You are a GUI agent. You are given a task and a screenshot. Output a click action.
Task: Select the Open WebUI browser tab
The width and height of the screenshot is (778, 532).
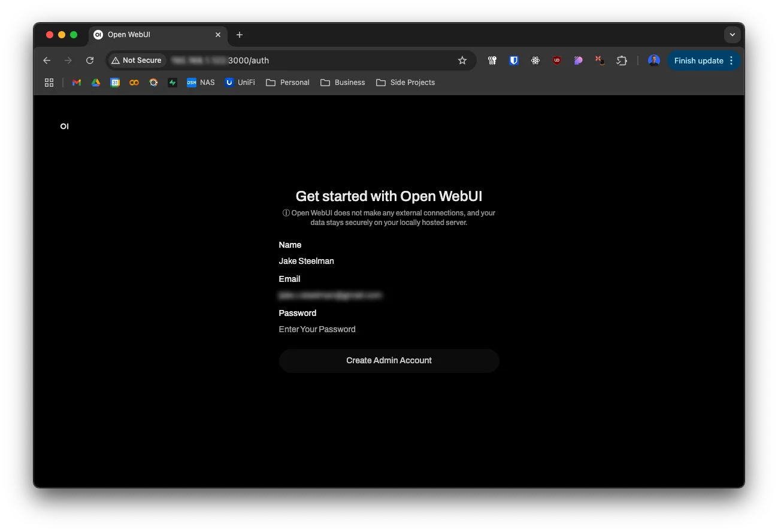159,35
